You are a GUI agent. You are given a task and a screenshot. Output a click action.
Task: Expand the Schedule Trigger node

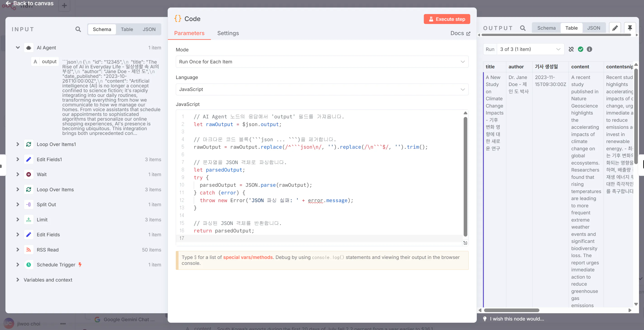[18, 265]
